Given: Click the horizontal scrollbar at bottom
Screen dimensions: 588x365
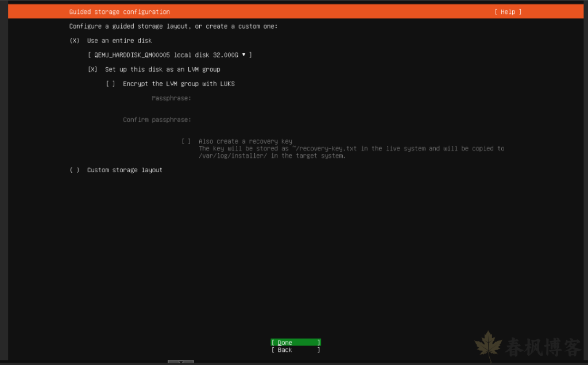Looking at the screenshot, I should click(x=180, y=362).
